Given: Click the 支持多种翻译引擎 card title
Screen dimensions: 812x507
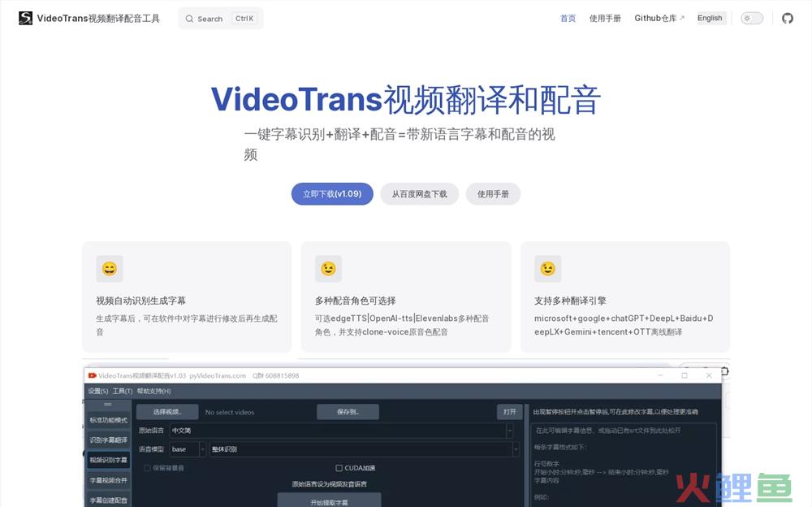Looking at the screenshot, I should coord(570,301).
